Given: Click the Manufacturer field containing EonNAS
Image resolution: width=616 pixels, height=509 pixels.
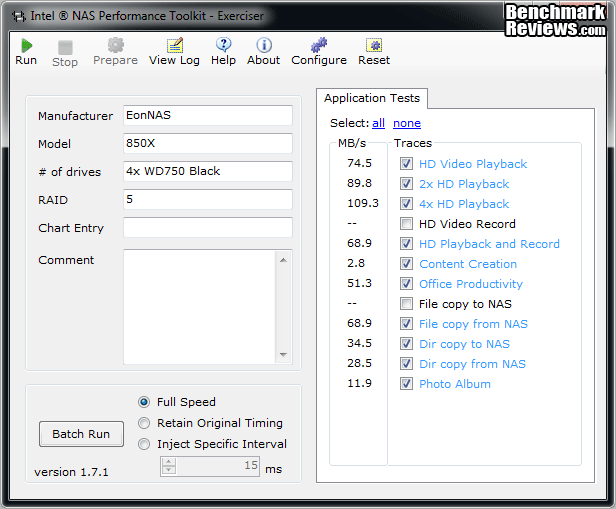Looking at the screenshot, I should click(208, 115).
